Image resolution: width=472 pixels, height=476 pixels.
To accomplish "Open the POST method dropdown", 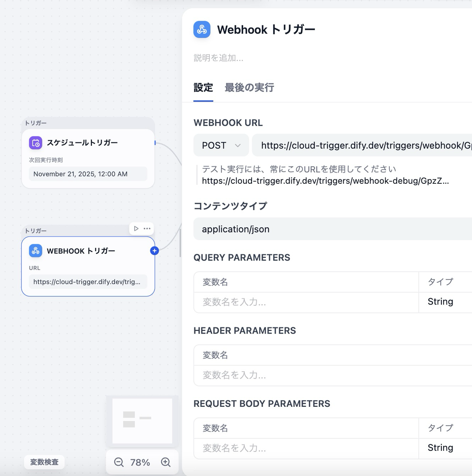I will [x=221, y=145].
